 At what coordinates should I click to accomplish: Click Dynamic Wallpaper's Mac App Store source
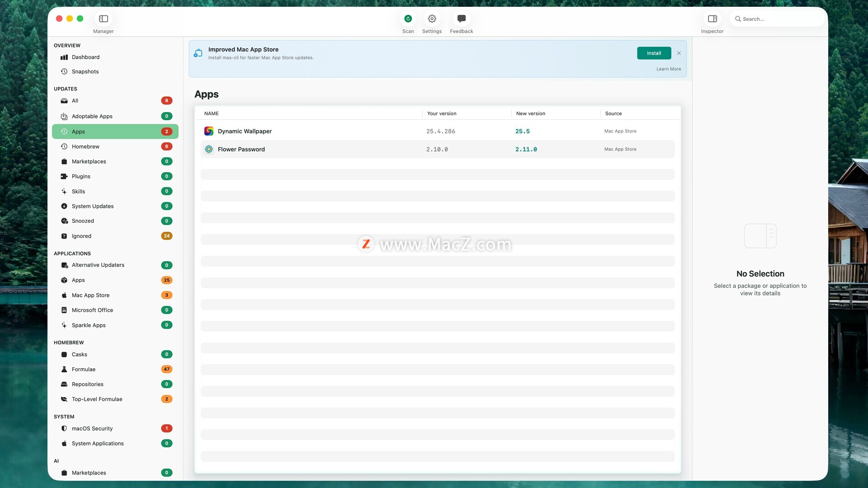coord(620,131)
